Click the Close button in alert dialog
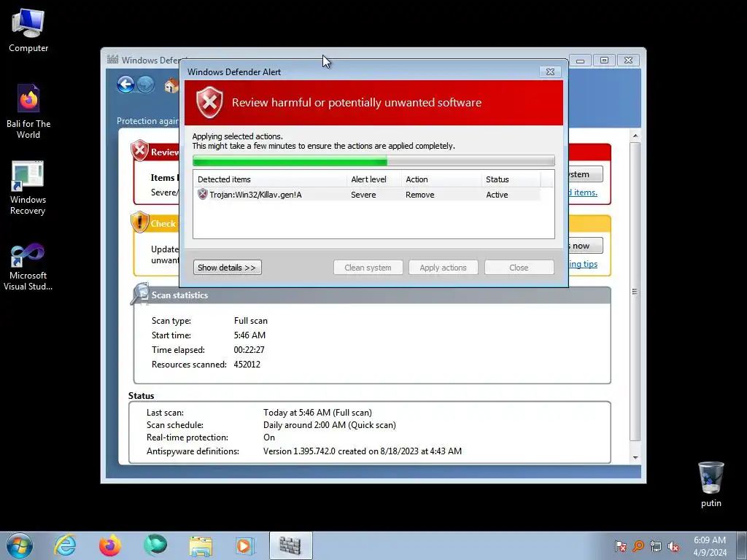The height and width of the screenshot is (560, 747). 519,267
